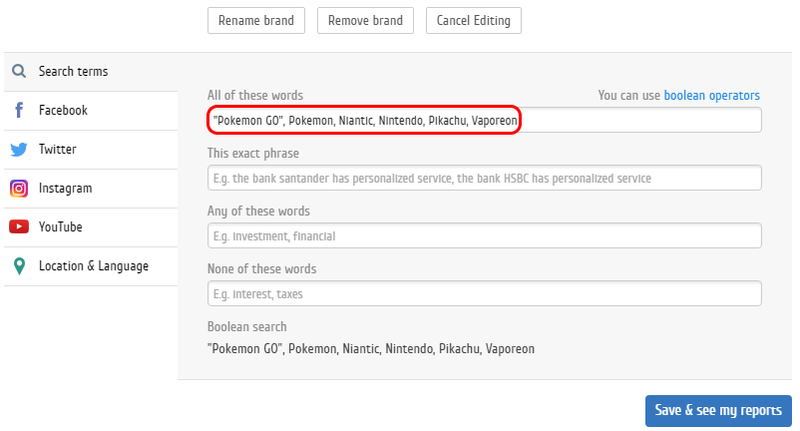Image resolution: width=800 pixels, height=431 pixels.
Task: Click into This exact phrase input
Action: click(484, 178)
